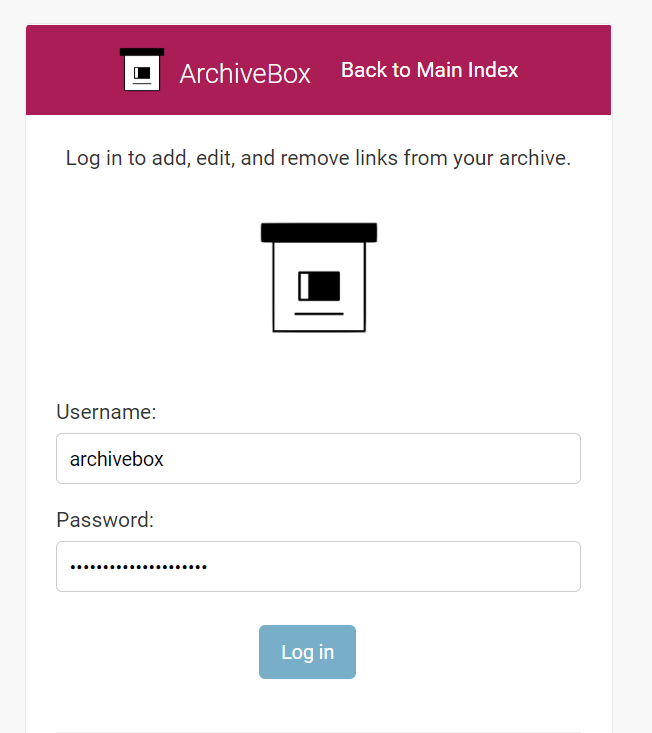Viewport: 652px width, 733px height.
Task: Click the window graphic inside the large box logo
Action: point(319,286)
